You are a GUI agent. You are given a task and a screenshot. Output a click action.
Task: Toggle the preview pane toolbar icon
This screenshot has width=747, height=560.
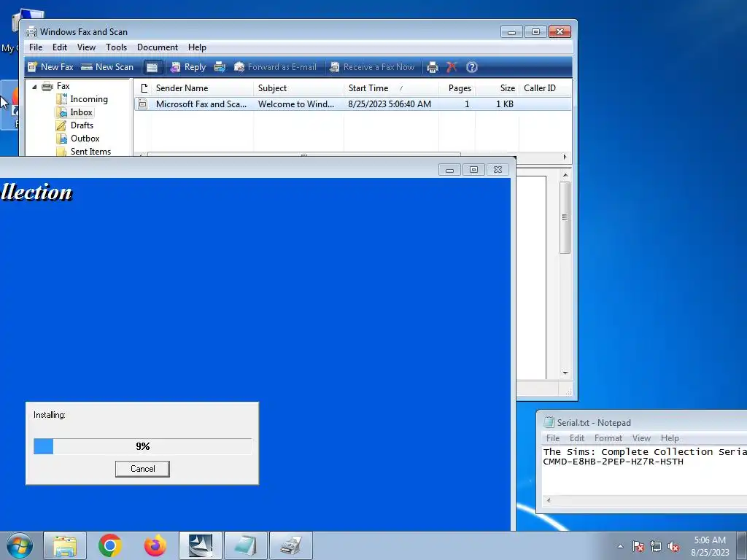(152, 68)
